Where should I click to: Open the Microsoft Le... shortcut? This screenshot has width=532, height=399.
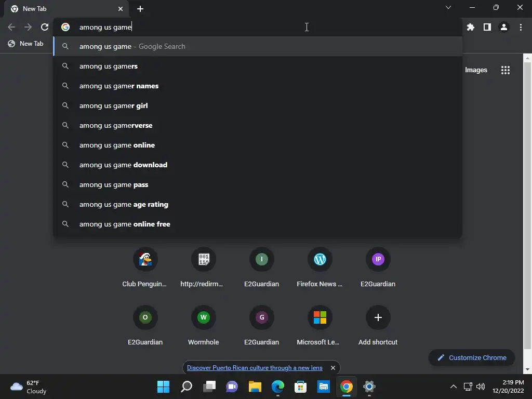[320, 326]
